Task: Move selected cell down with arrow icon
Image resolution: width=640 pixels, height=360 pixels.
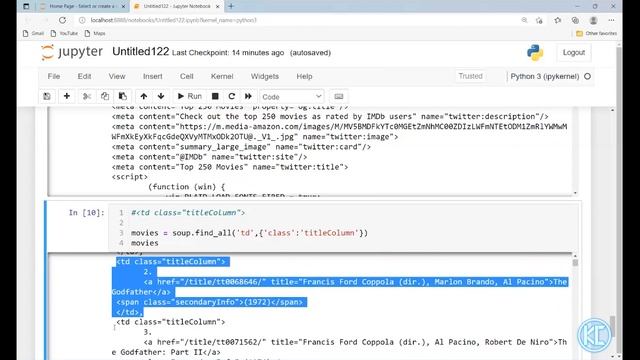Action: click(161, 96)
